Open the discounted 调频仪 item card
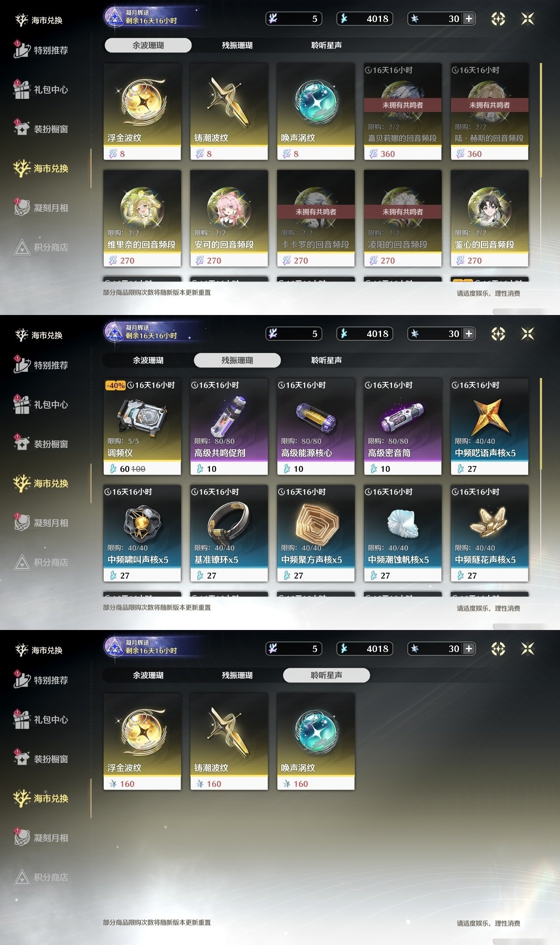The image size is (560, 945). click(142, 427)
